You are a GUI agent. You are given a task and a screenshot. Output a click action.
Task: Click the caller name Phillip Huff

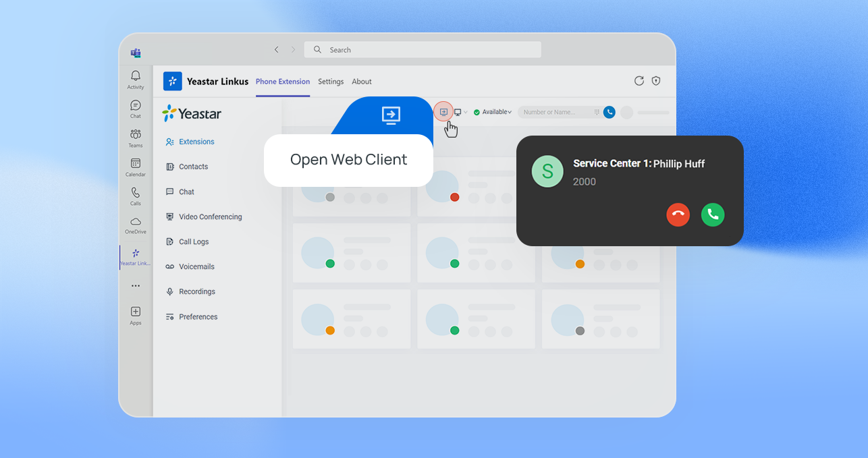click(679, 164)
